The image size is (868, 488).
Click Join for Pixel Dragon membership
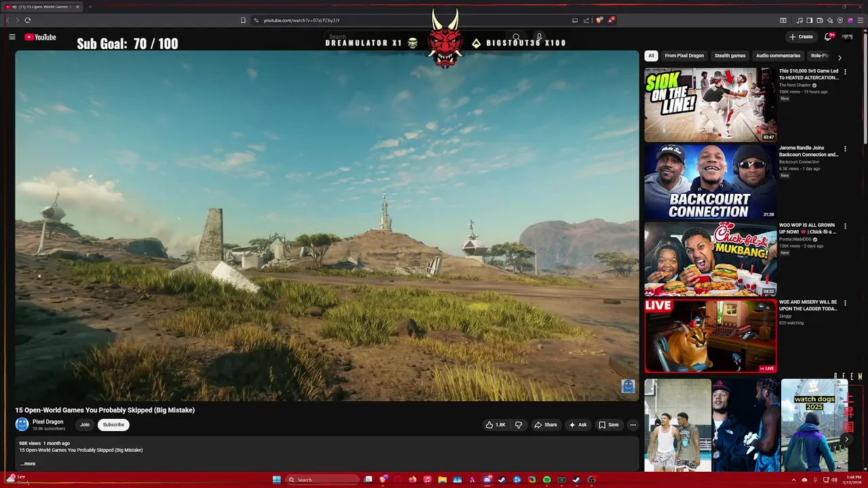click(x=85, y=425)
